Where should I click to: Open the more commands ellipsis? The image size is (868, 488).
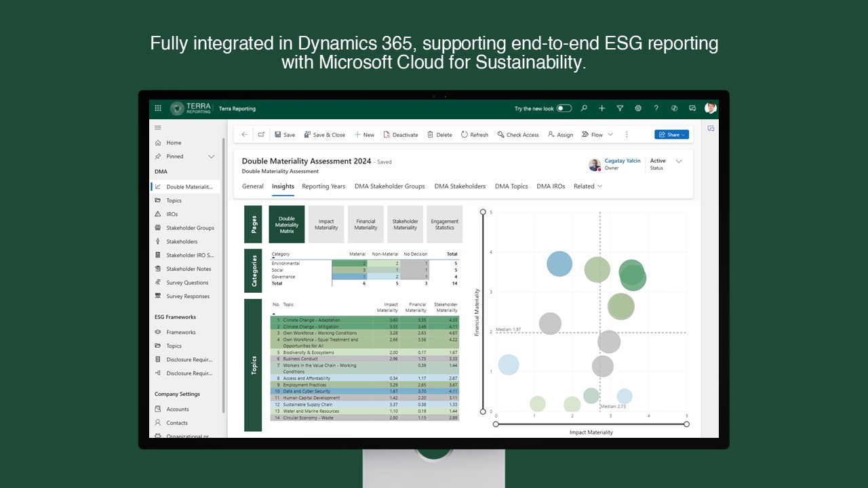(x=627, y=135)
